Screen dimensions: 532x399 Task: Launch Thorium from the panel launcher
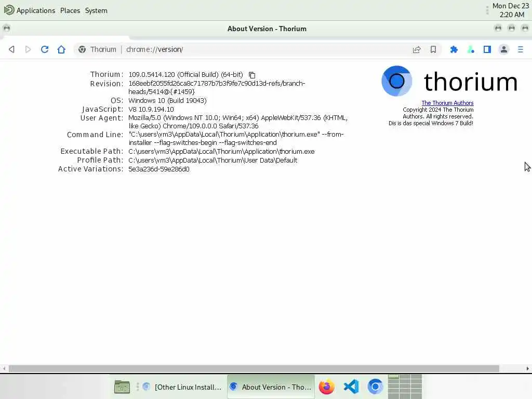pyautogui.click(x=375, y=387)
